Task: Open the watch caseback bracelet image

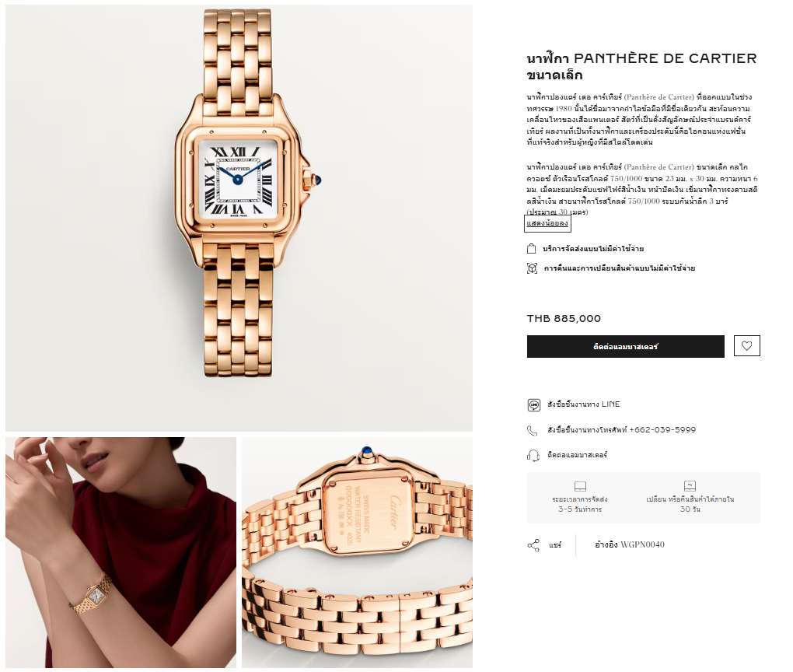Action: pyautogui.click(x=357, y=552)
